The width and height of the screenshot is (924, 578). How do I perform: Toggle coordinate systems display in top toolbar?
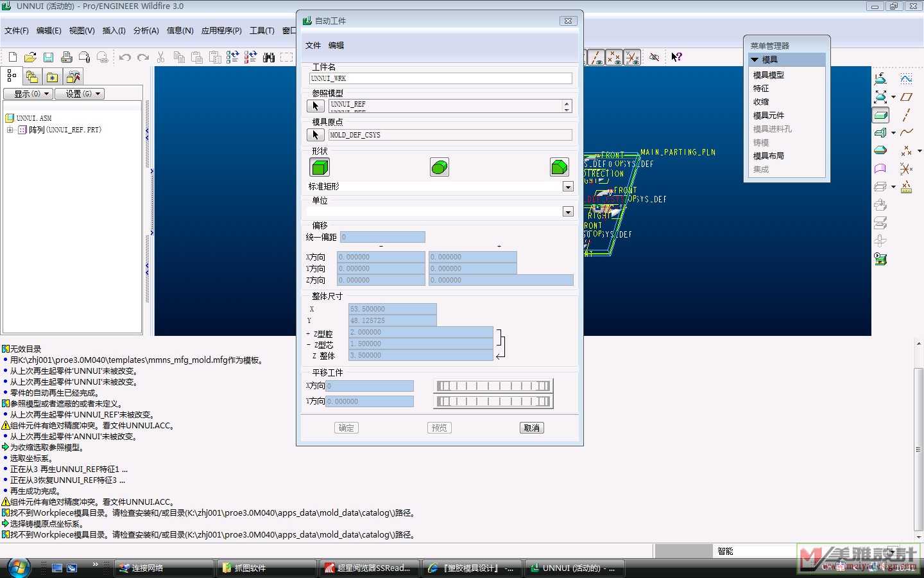(632, 58)
